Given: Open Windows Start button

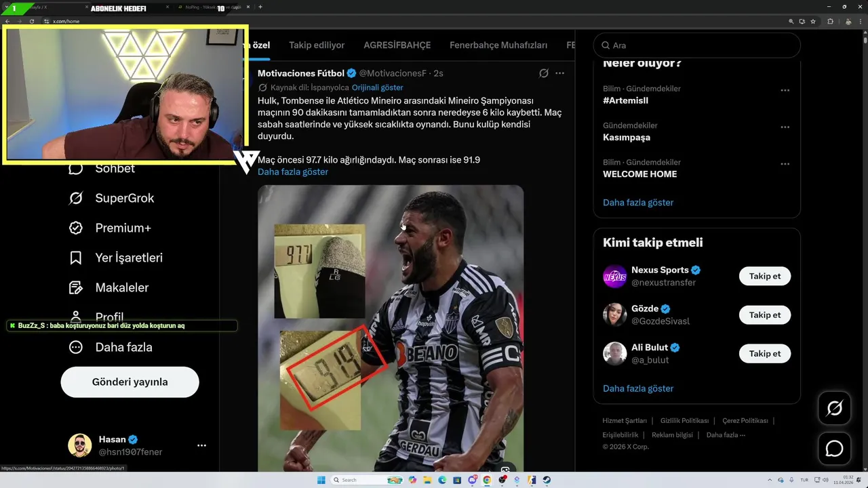Looking at the screenshot, I should (321, 480).
